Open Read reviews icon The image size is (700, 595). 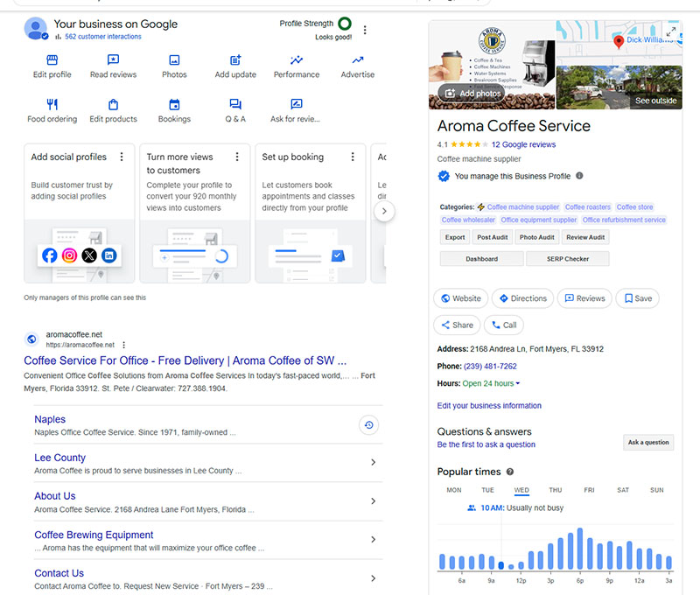point(114,59)
